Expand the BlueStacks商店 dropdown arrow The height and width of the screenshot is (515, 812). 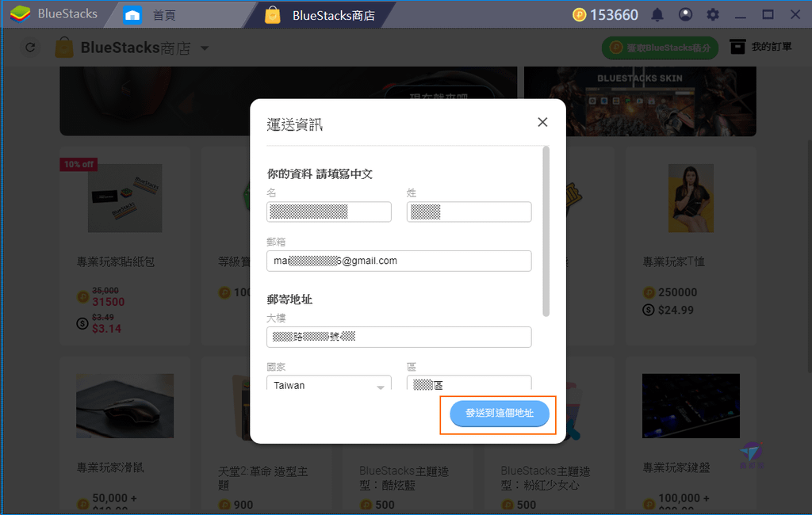tap(205, 48)
